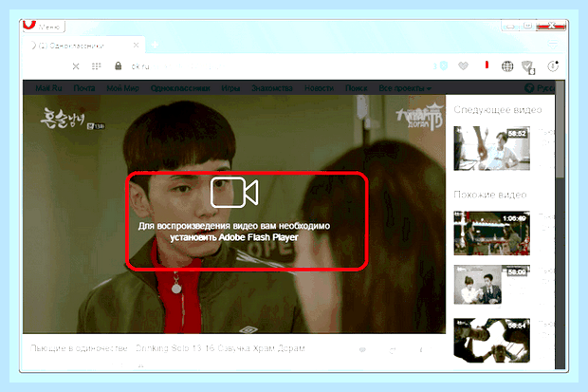
Task: Click the language selector Русс
Action: point(540,88)
